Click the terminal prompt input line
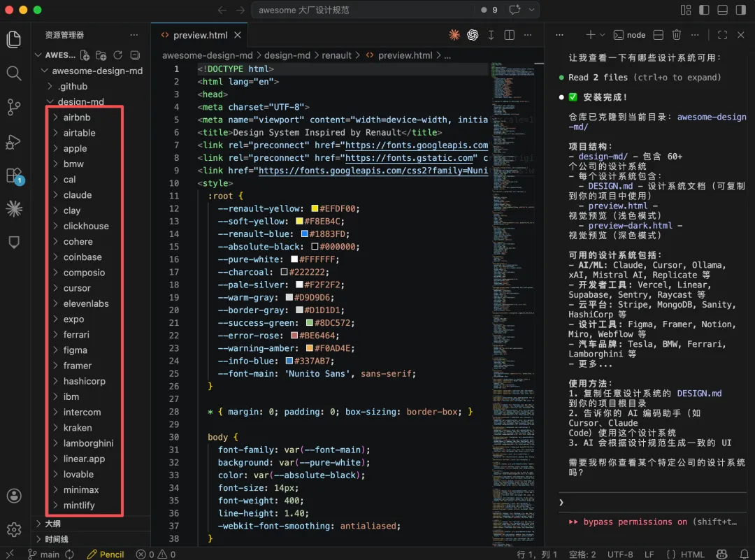Screen dimensions: 755x560 coord(652,502)
